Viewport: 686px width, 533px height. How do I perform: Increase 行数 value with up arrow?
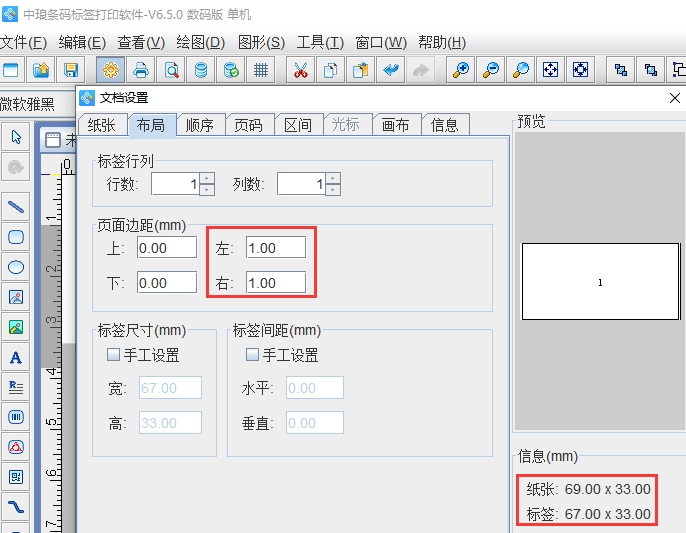pyautogui.click(x=206, y=179)
